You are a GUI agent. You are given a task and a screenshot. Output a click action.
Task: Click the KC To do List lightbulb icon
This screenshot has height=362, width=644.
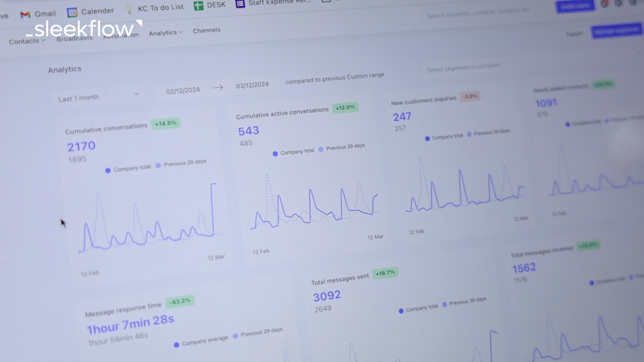(129, 10)
